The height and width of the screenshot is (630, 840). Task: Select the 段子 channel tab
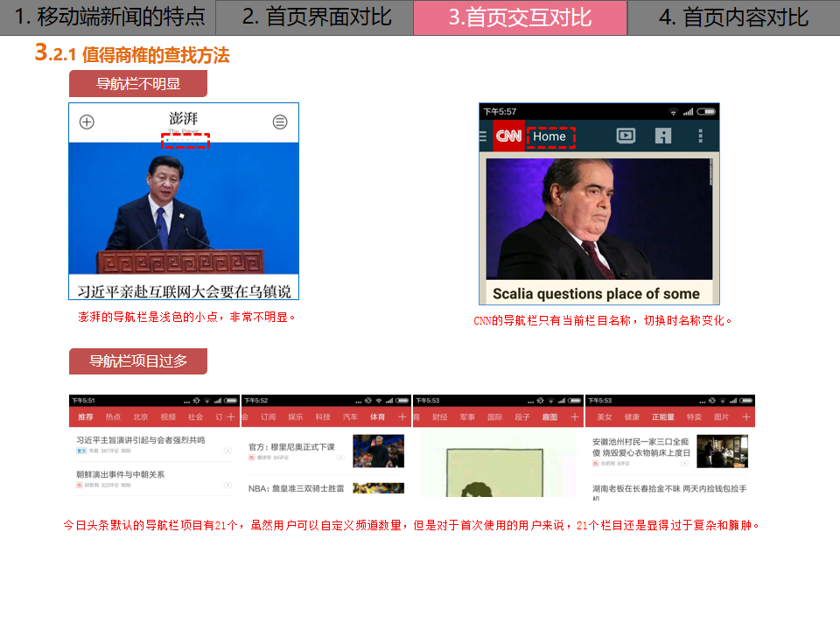522,416
